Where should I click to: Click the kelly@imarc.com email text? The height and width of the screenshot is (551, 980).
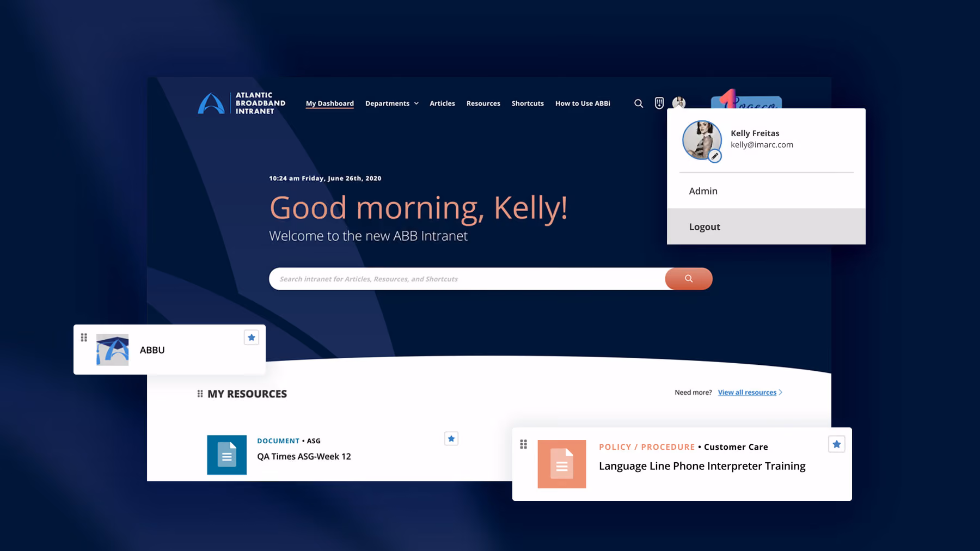(x=762, y=145)
